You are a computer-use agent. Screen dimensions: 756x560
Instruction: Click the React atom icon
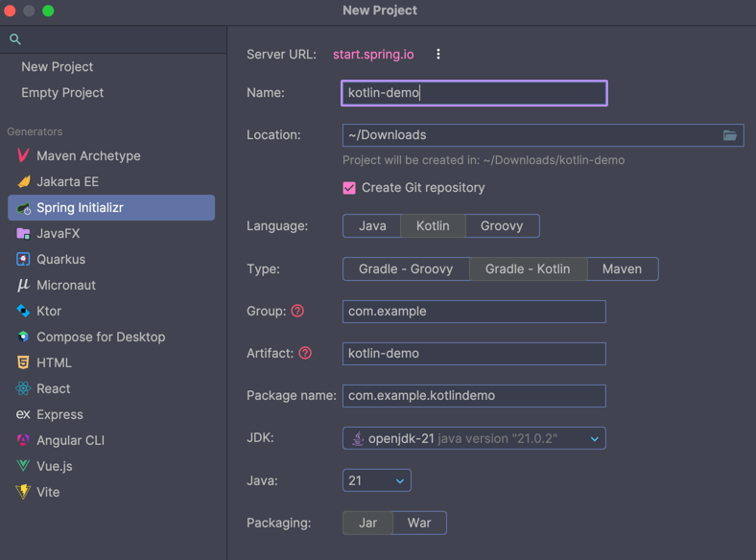23,388
